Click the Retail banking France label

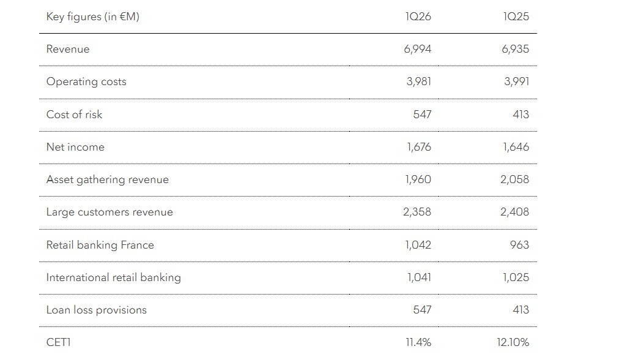coord(100,245)
